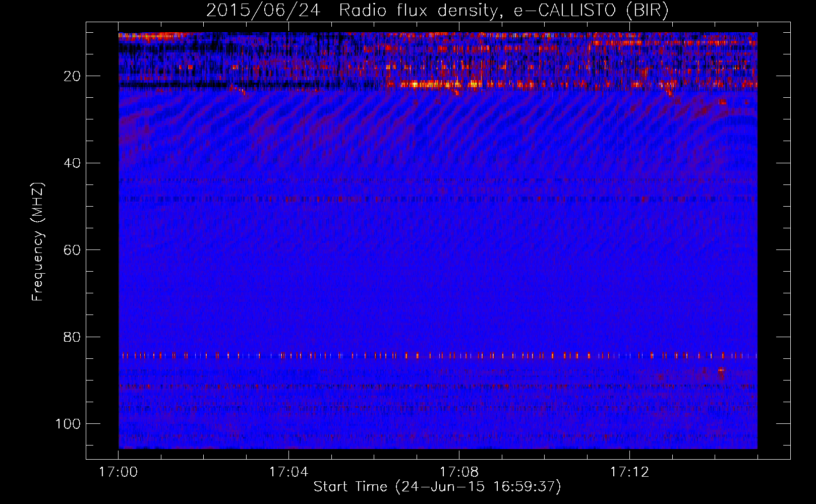
Task: Click the 100 MHz frequency tick label
Action: (x=68, y=424)
